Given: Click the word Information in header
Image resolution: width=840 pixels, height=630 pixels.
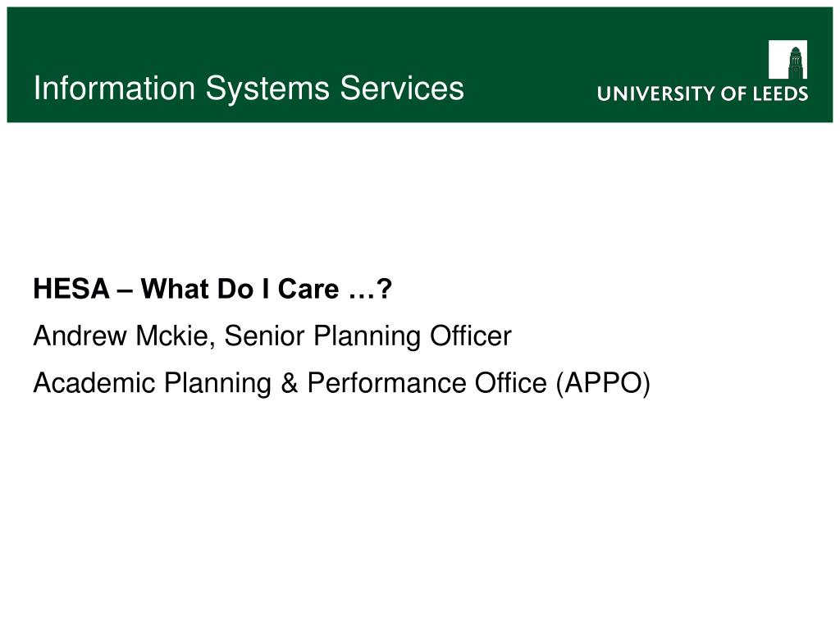Looking at the screenshot, I should (114, 88).
